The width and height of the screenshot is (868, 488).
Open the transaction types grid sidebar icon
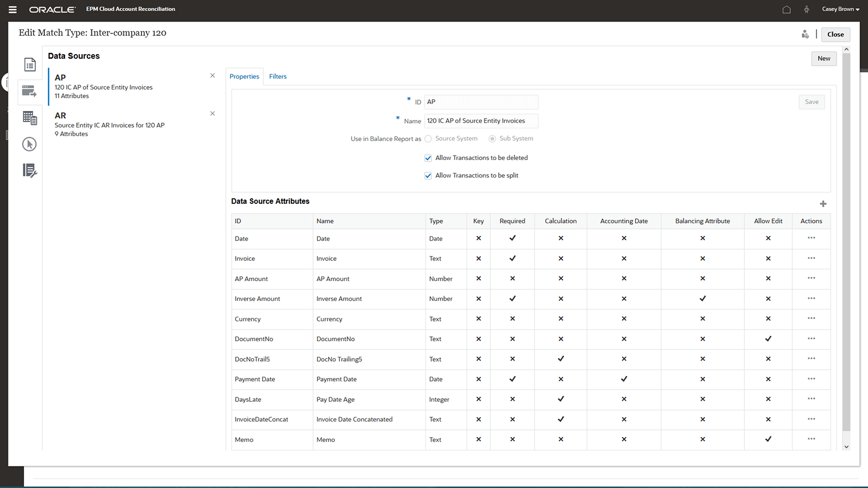pos(30,118)
